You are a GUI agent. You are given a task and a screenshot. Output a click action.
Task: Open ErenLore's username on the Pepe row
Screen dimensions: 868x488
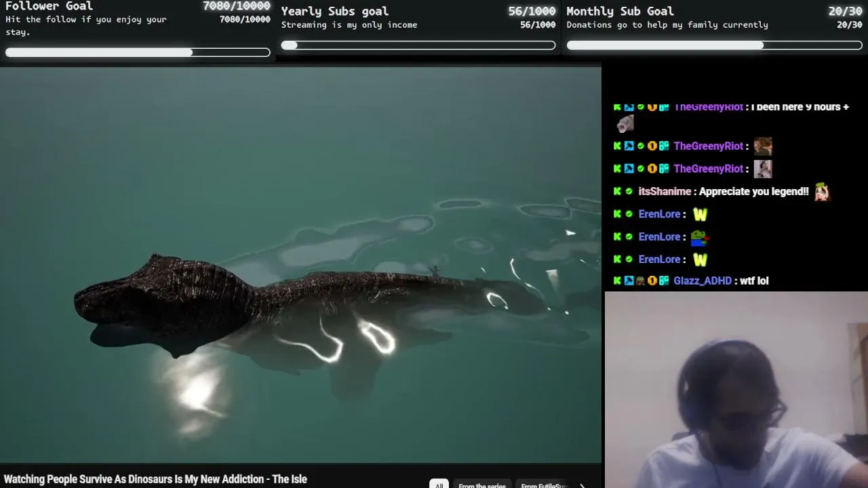tap(659, 237)
